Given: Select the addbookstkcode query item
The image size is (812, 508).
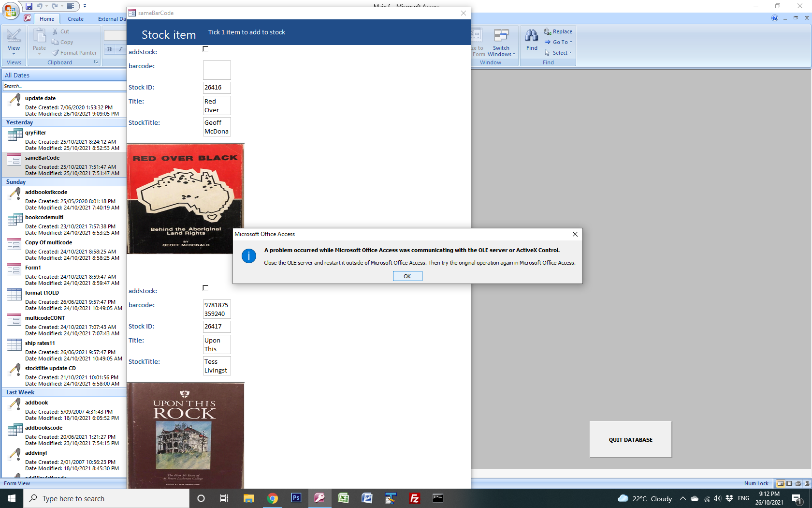Looking at the screenshot, I should [x=64, y=199].
